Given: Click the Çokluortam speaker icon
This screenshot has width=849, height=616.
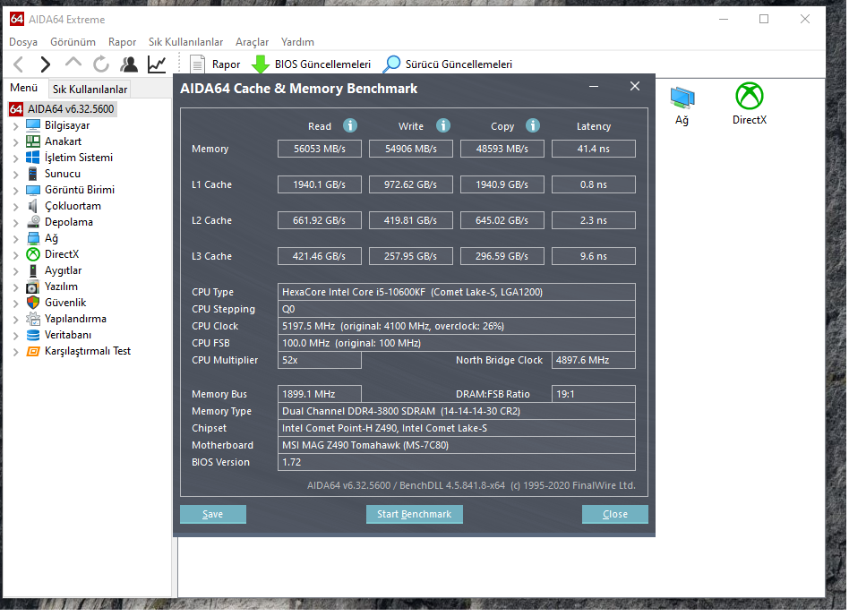Looking at the screenshot, I should click(x=33, y=206).
